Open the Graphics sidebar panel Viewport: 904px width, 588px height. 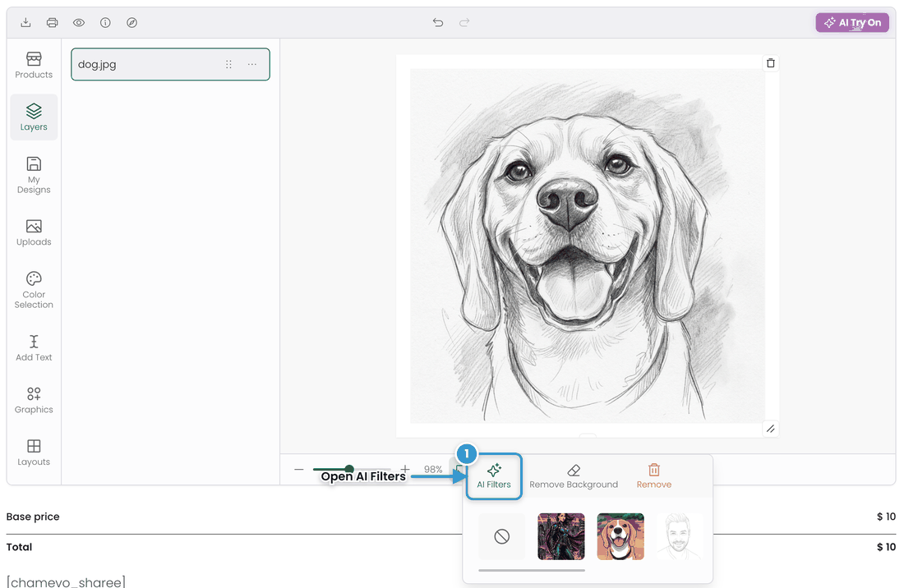pyautogui.click(x=34, y=400)
